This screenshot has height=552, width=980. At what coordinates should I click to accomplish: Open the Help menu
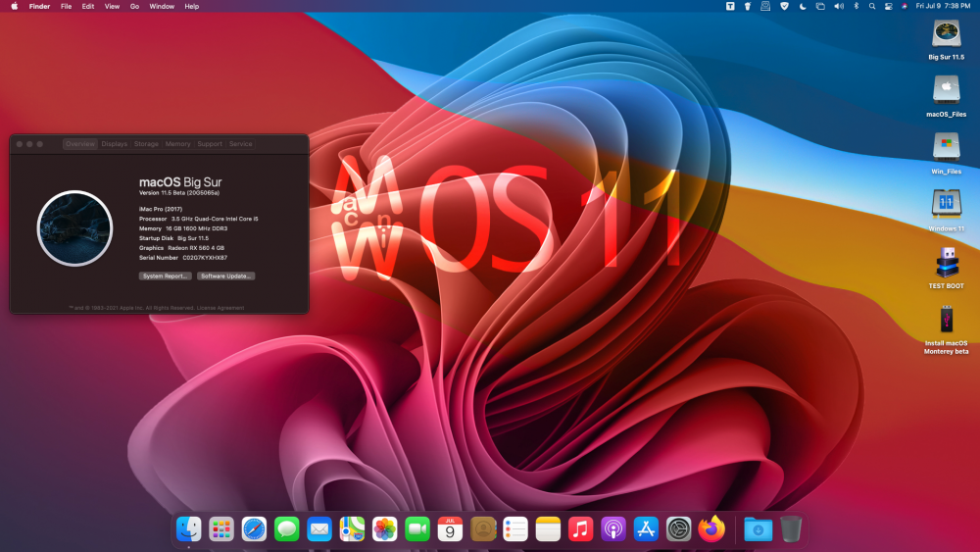pyautogui.click(x=192, y=6)
